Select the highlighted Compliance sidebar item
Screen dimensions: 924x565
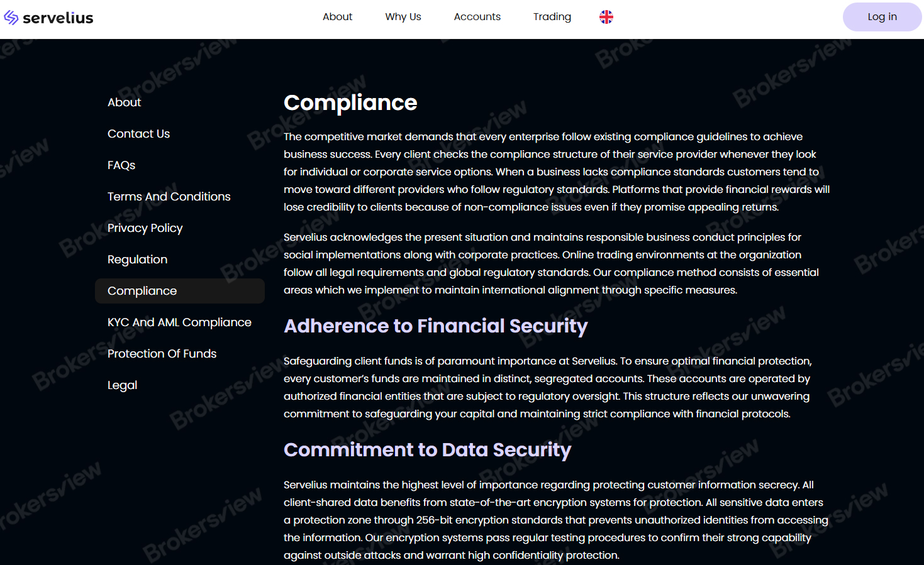coord(142,290)
